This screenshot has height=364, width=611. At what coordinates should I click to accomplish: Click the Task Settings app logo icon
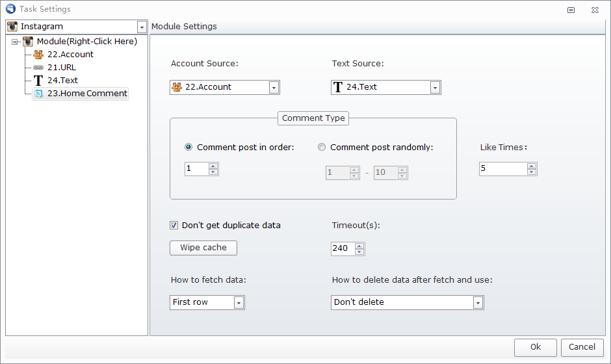point(10,8)
